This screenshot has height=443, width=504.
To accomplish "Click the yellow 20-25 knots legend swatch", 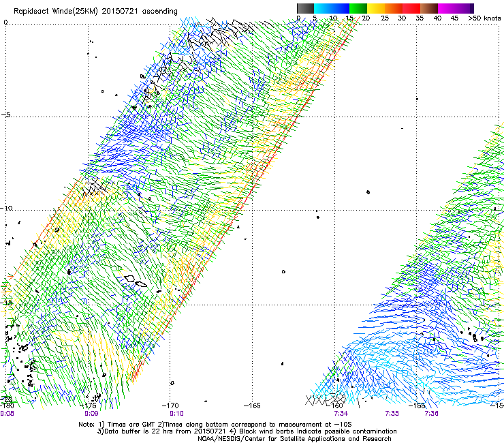I will pos(376,8).
